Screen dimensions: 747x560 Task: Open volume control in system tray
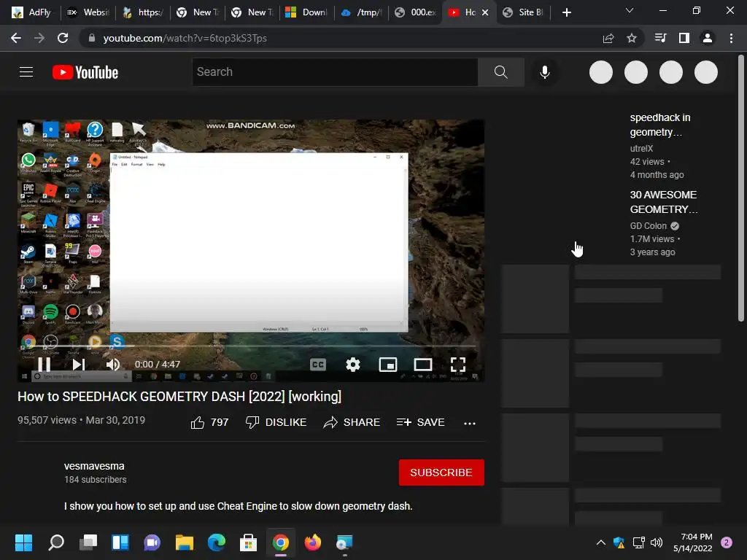click(657, 542)
